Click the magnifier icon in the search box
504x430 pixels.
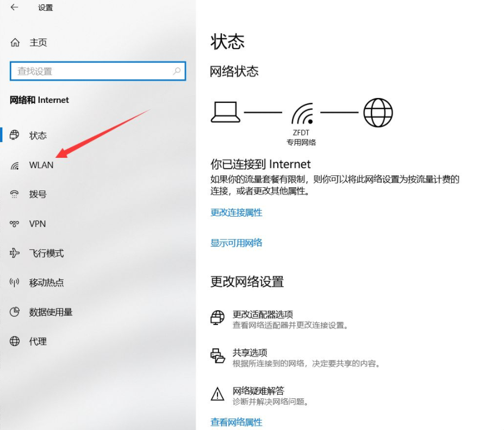click(177, 71)
